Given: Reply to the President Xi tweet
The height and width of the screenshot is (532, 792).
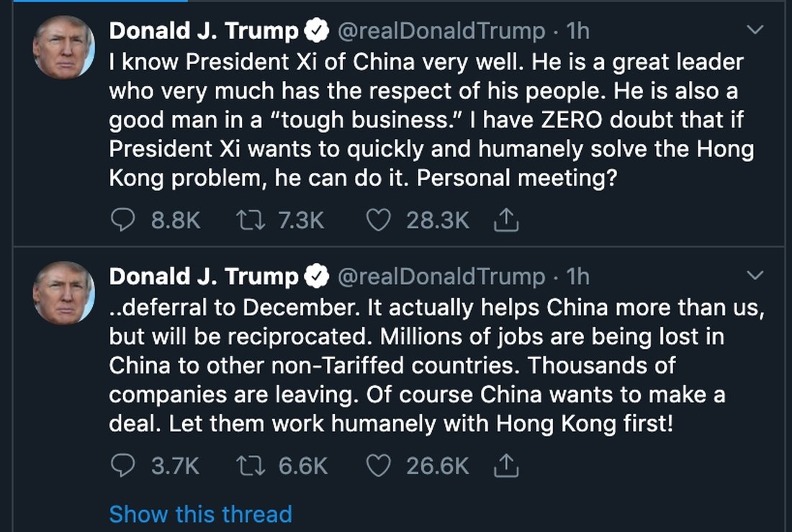Looking at the screenshot, I should pyautogui.click(x=122, y=221).
